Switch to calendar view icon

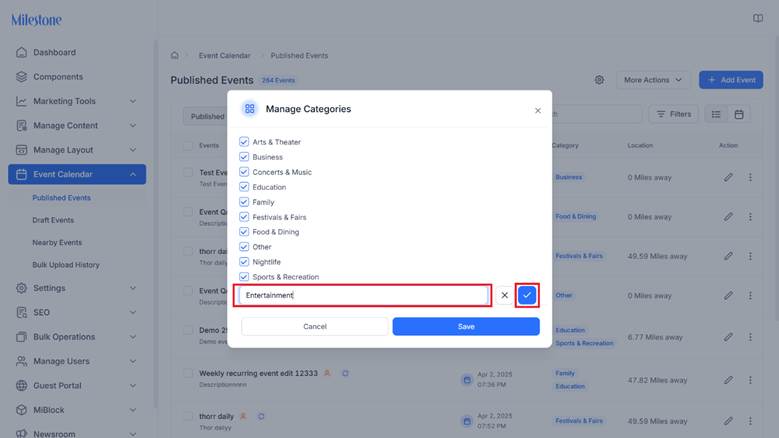[x=739, y=114]
